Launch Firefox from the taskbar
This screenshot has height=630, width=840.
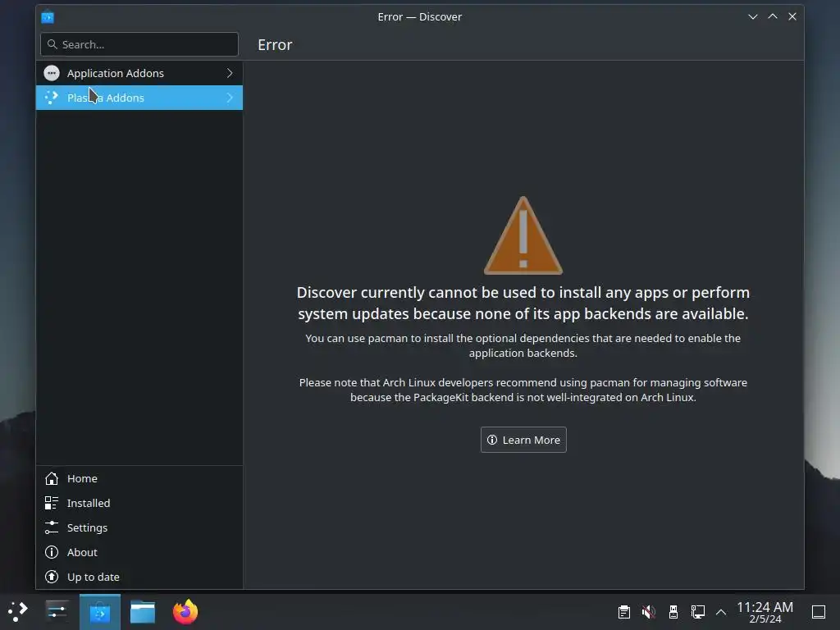click(x=185, y=612)
